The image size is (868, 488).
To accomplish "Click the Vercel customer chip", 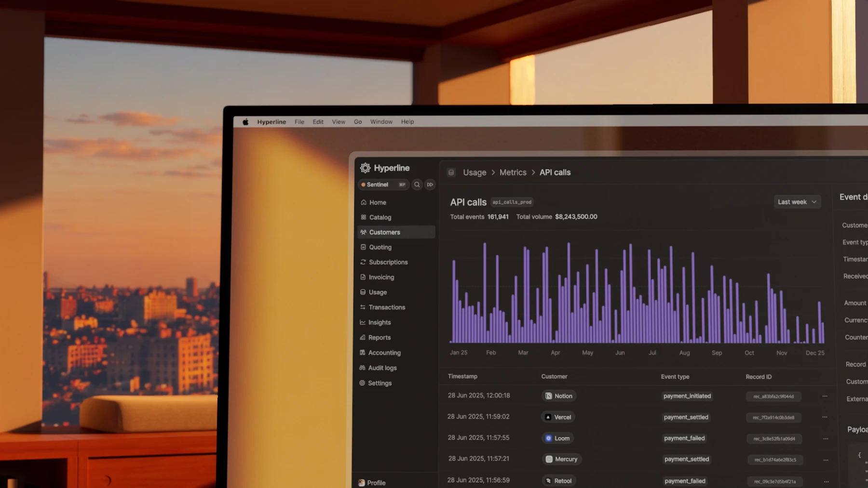I will pyautogui.click(x=558, y=417).
